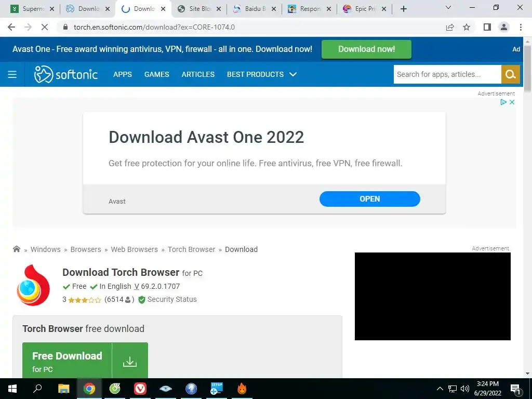Open File Explorer from taskbar

[x=63, y=389]
